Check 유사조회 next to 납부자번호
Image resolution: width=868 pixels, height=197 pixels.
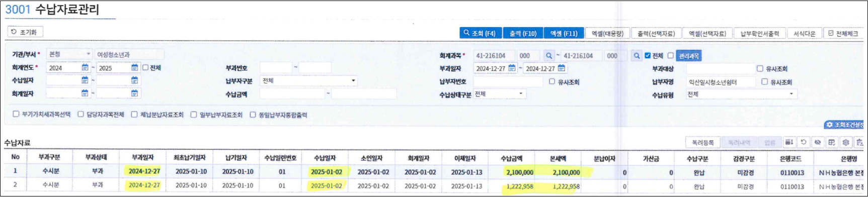[x=552, y=81]
